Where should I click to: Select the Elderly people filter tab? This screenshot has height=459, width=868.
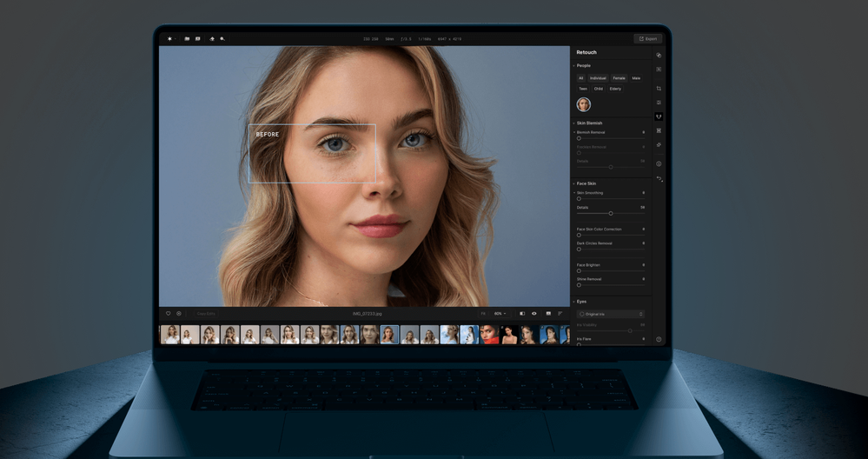tap(615, 89)
